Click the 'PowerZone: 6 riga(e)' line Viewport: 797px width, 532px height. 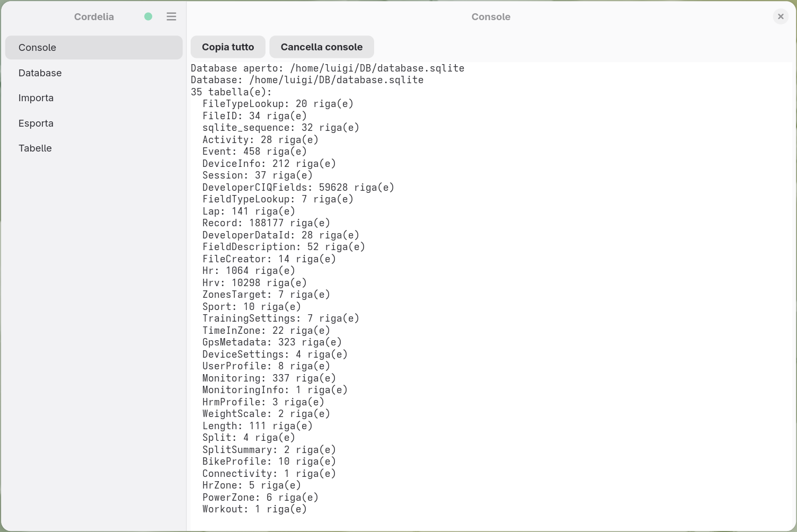tap(260, 498)
